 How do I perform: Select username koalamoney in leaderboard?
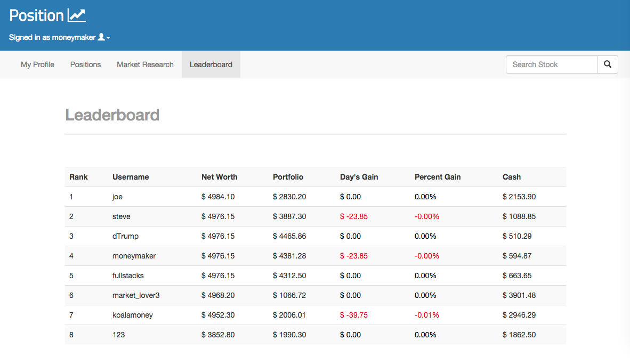click(x=133, y=315)
